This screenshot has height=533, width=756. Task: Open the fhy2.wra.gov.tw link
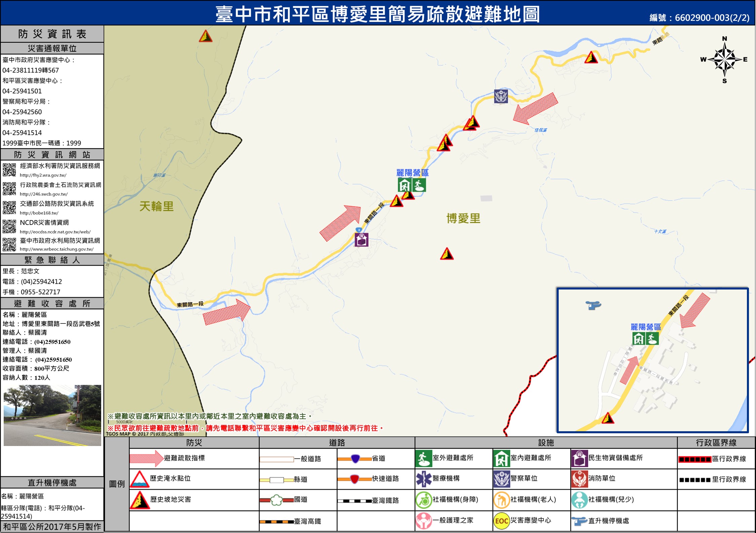(x=43, y=175)
